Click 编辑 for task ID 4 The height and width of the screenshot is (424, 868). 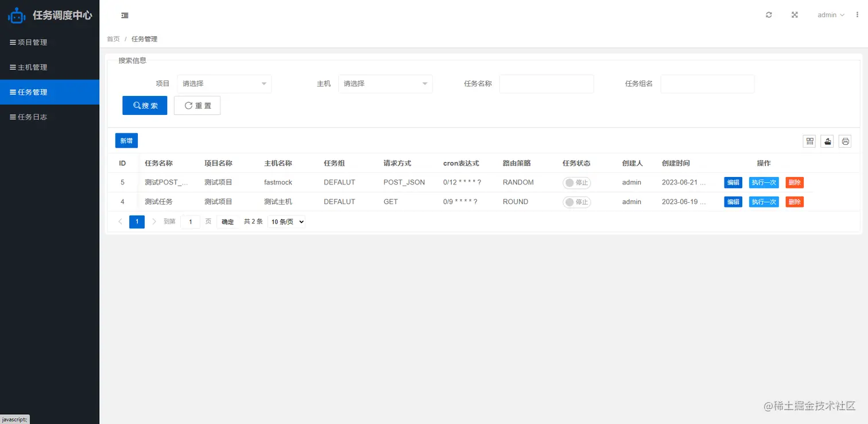[733, 202]
